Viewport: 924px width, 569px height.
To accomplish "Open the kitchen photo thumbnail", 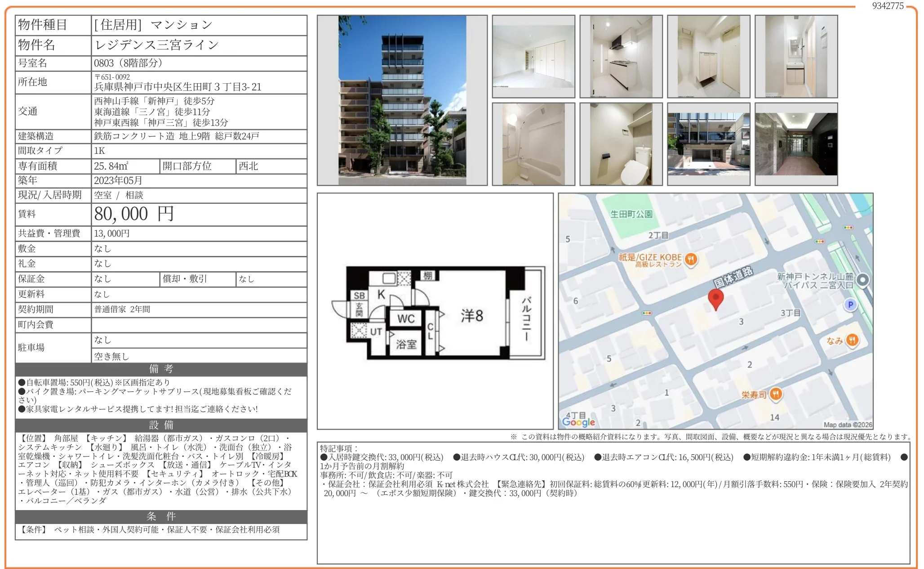I will pyautogui.click(x=621, y=57).
